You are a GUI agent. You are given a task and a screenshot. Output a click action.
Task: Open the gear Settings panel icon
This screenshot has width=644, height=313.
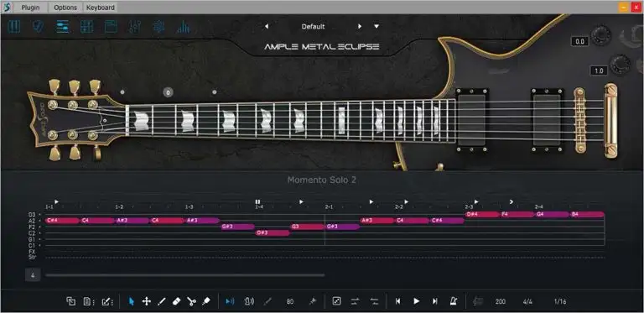158,27
